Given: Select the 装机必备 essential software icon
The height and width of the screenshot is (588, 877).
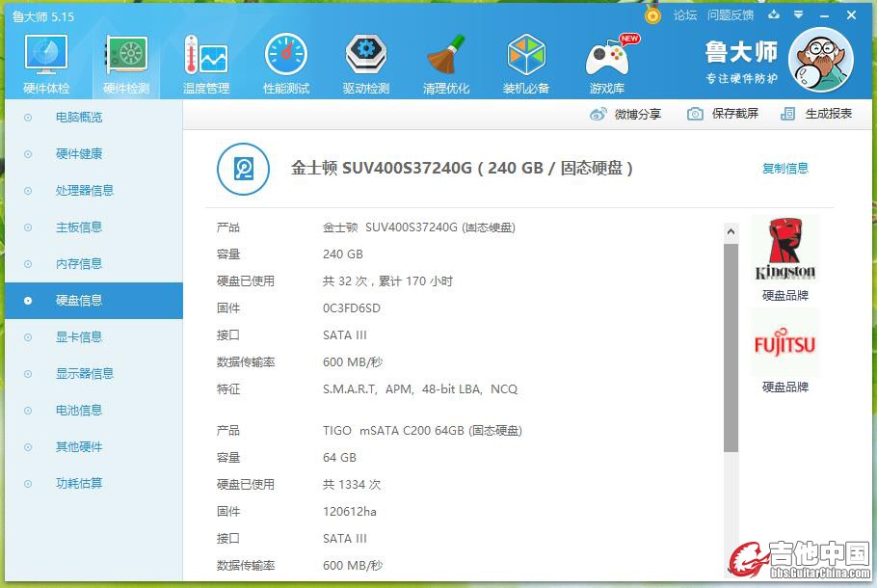Looking at the screenshot, I should pos(526,58).
